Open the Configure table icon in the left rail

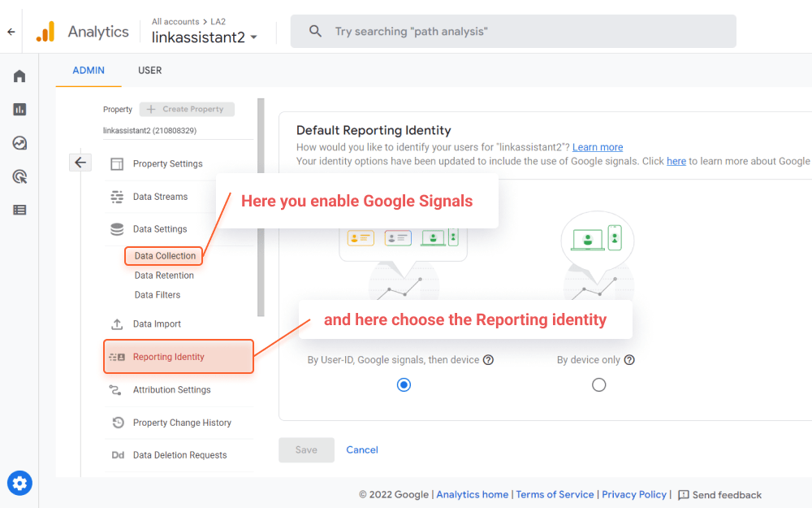(19, 210)
